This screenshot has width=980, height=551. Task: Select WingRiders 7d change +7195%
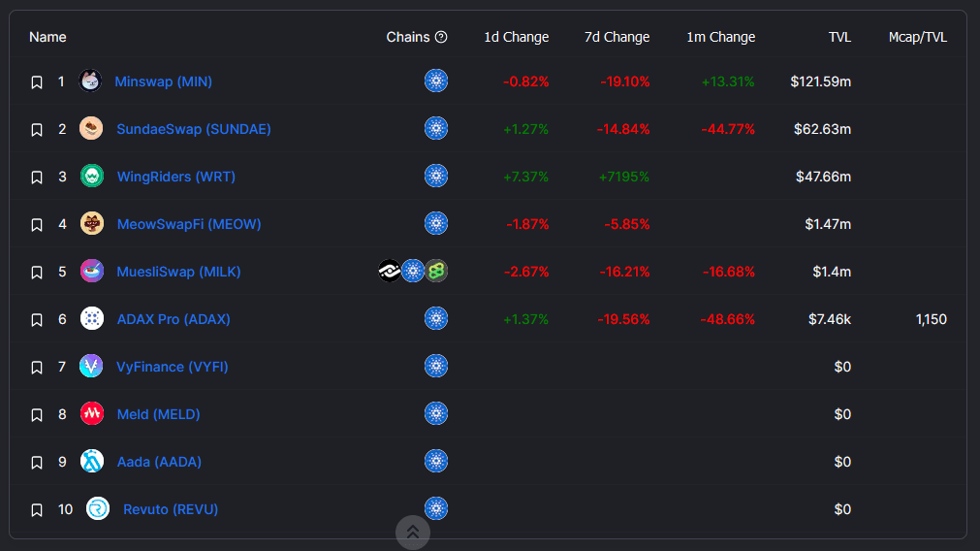(x=623, y=177)
